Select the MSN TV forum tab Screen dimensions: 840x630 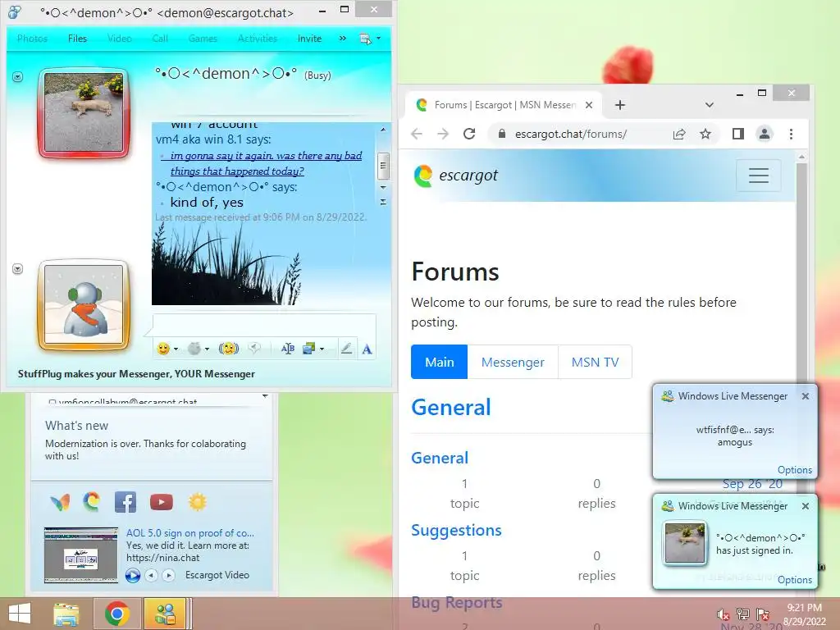[x=596, y=362]
